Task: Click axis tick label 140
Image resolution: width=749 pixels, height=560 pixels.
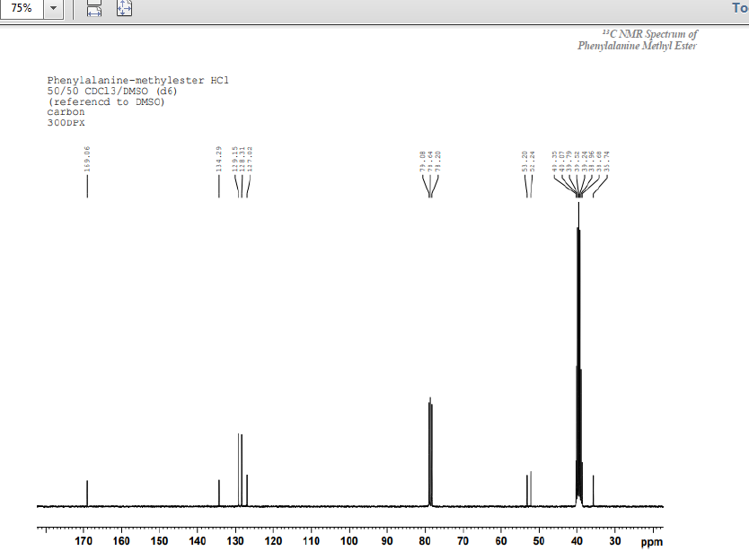Action: (x=198, y=541)
